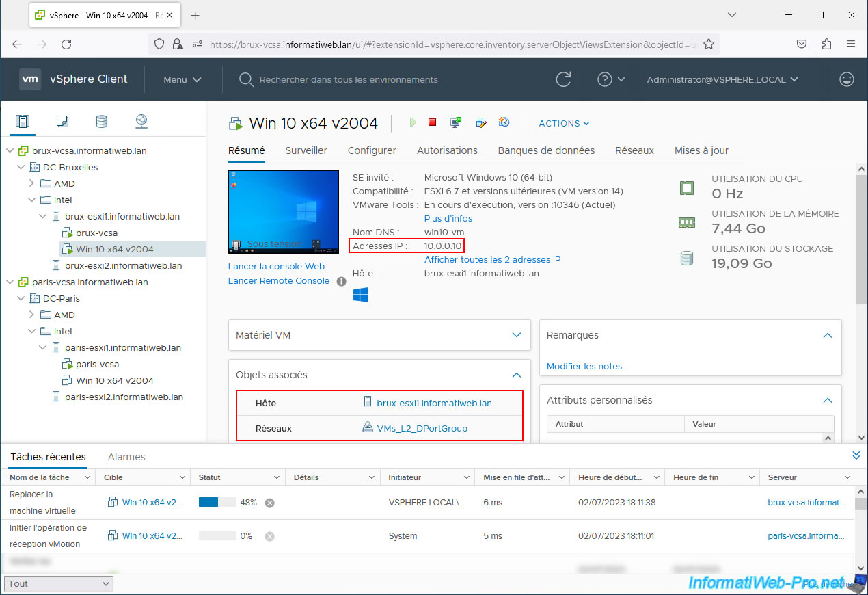Open the Menu dropdown in vSphere header

182,79
